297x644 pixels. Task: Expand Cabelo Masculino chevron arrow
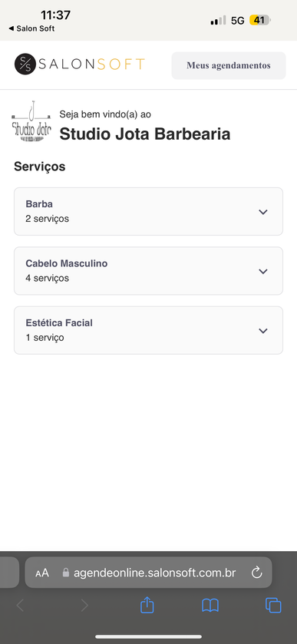(x=263, y=272)
